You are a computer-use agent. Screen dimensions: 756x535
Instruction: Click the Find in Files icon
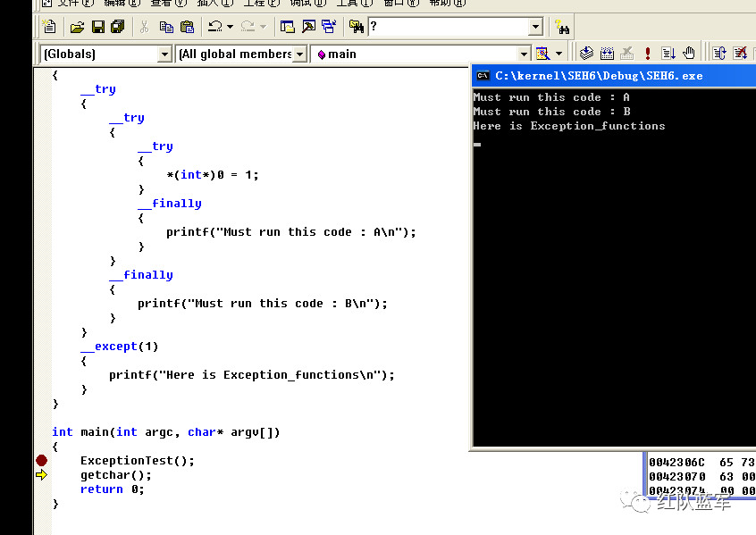357,27
